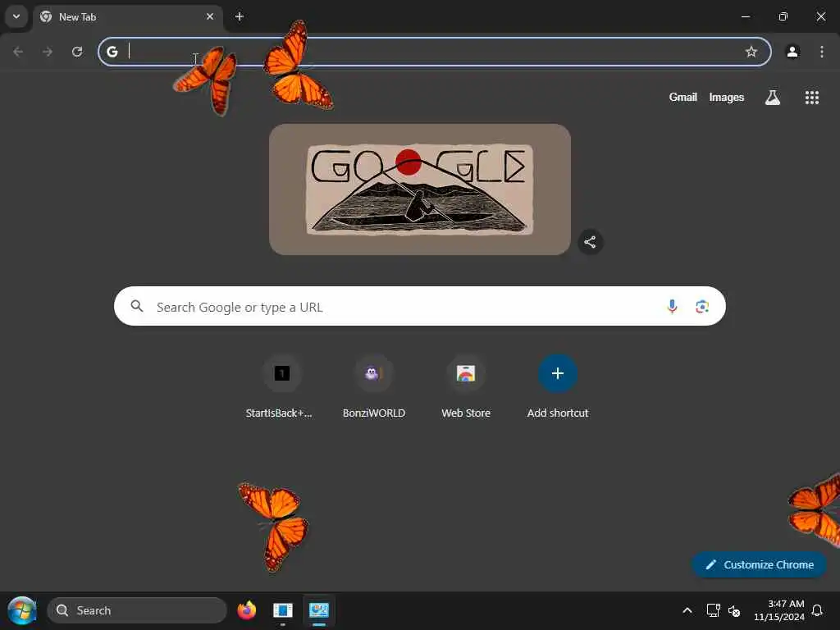Image resolution: width=840 pixels, height=630 pixels.
Task: Start voice search with the microphone
Action: (x=672, y=306)
